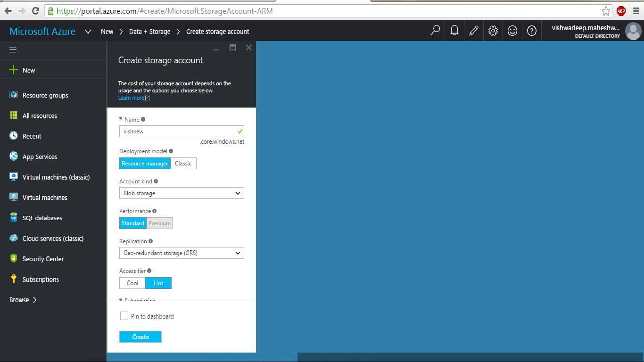Click the AdBlock Plus extension icon
Image resolution: width=644 pixels, height=362 pixels.
coord(621,11)
